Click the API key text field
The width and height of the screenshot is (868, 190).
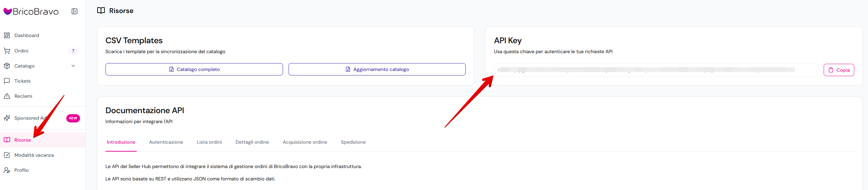[x=655, y=70]
